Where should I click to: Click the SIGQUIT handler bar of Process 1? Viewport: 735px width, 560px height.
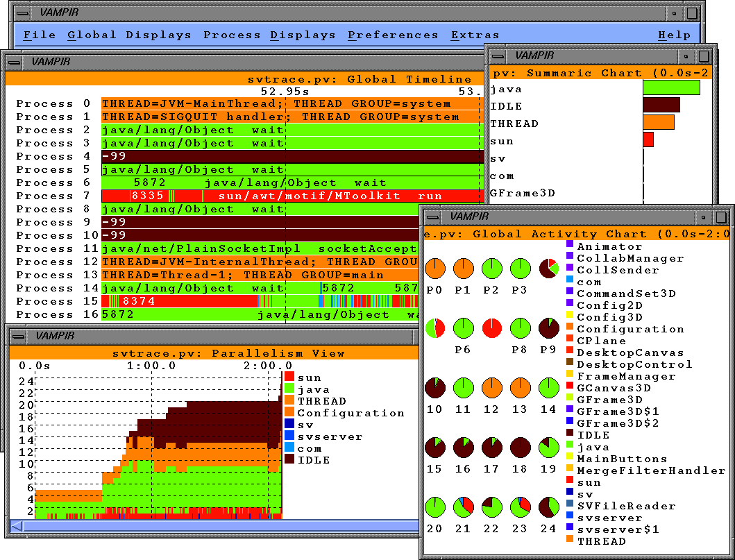click(292, 117)
